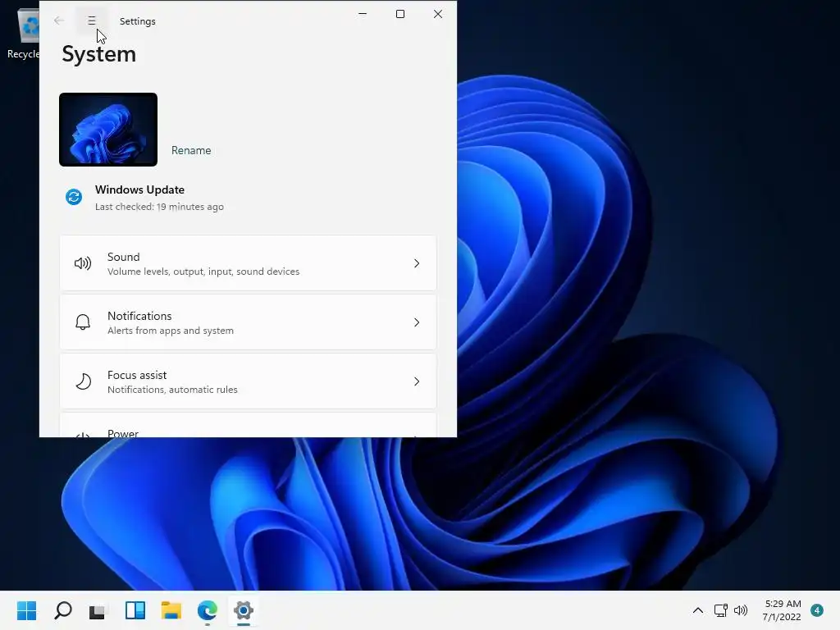840x630 pixels.
Task: Click the Sound speaker icon
Action: [83, 263]
